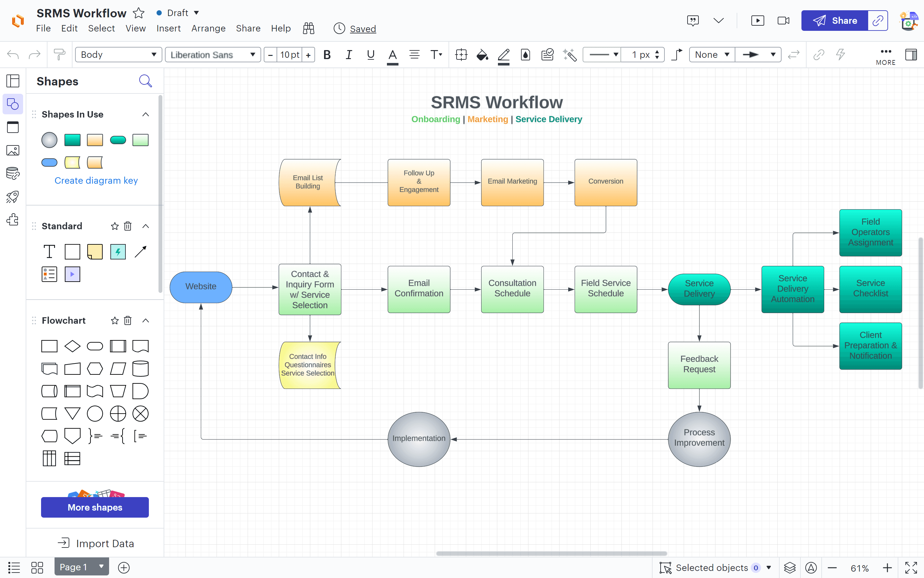The height and width of the screenshot is (578, 924).
Task: Open the text color tool
Action: 392,56
